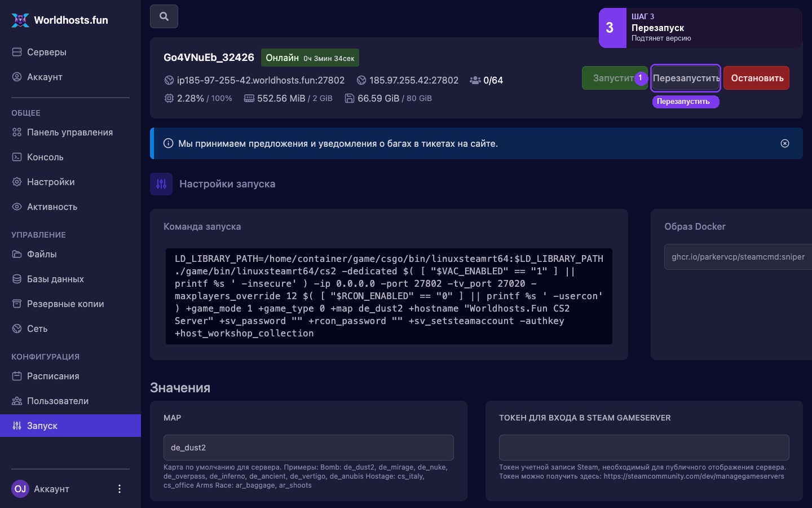Click IP address 185.97.255.42:27802
Image resolution: width=812 pixels, height=508 pixels.
pyautogui.click(x=414, y=80)
